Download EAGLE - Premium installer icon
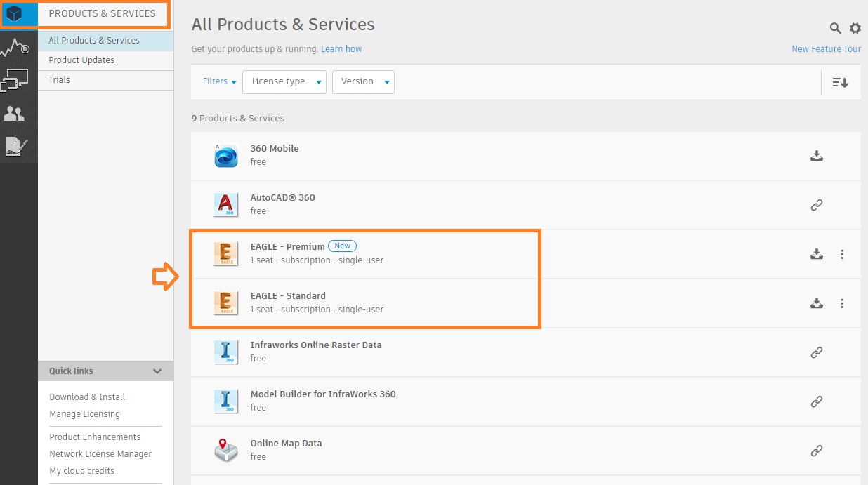This screenshot has width=868, height=485. pos(816,254)
